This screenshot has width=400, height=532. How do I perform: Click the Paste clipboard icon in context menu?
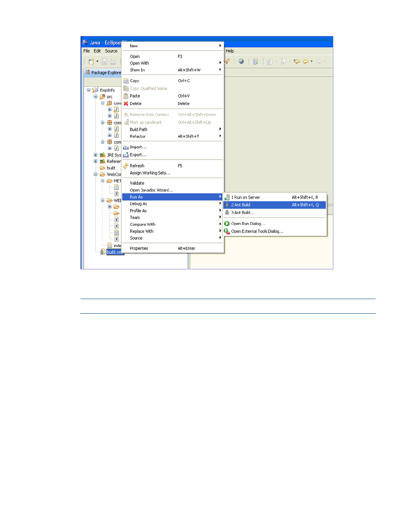[x=126, y=96]
